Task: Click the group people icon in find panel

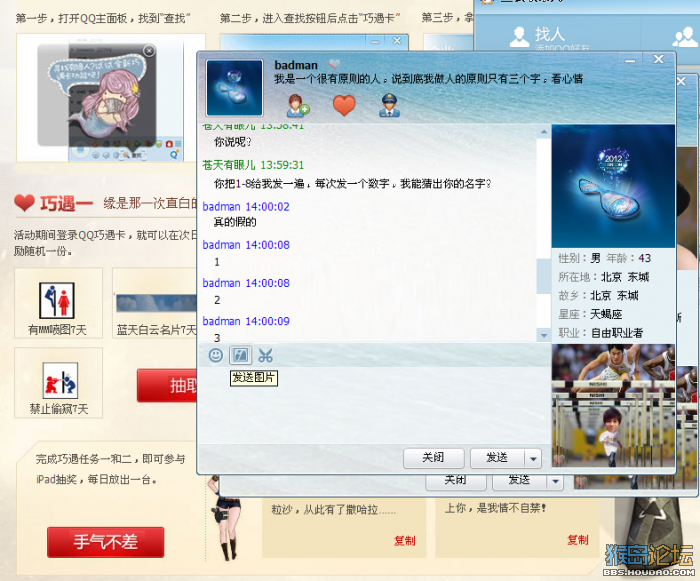Action: pyautogui.click(x=685, y=37)
